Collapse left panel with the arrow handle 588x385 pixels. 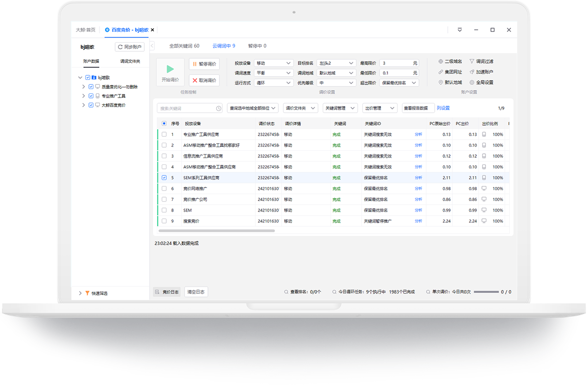(152, 46)
